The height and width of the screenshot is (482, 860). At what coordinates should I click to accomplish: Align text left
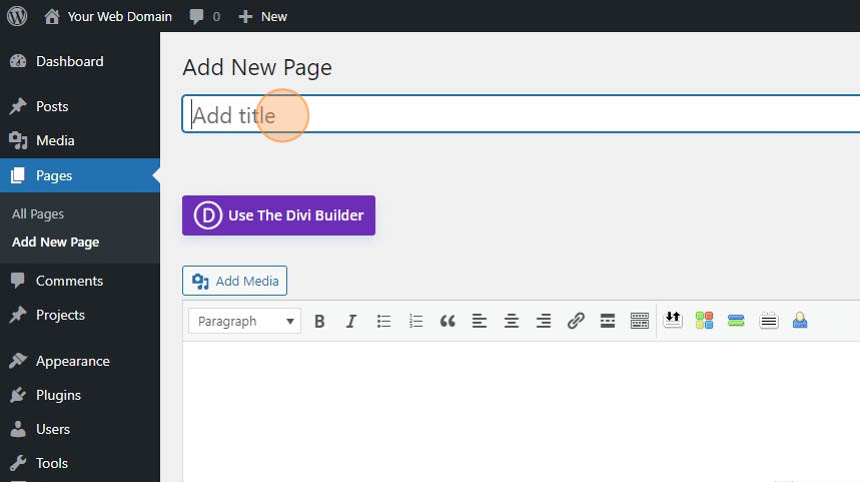(479, 321)
